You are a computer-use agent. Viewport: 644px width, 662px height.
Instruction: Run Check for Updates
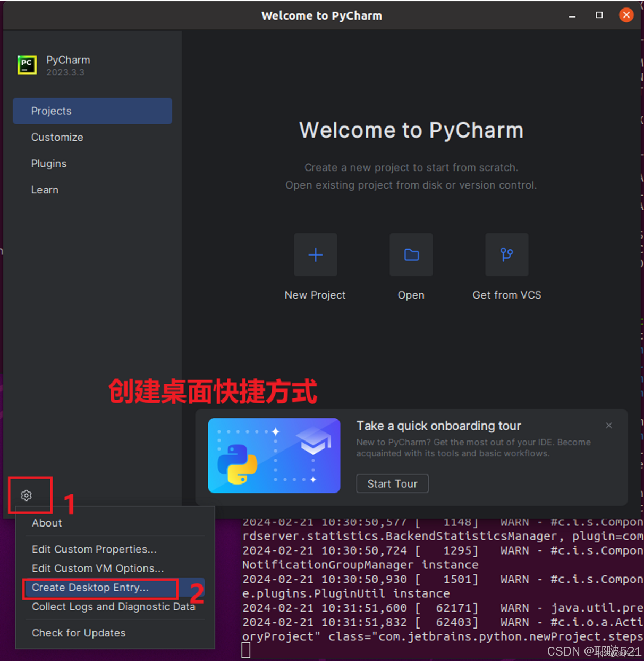(x=79, y=633)
